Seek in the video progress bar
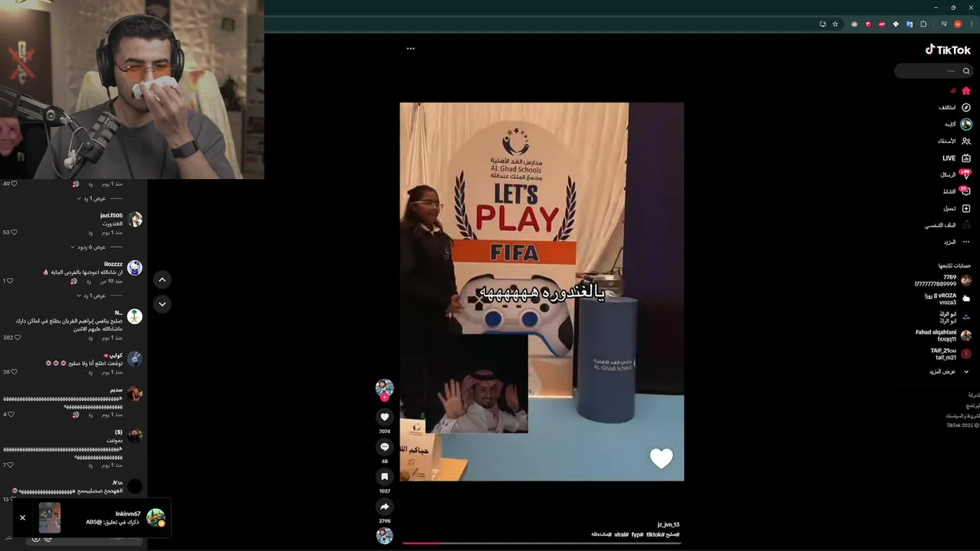This screenshot has height=551, width=980. point(541,543)
